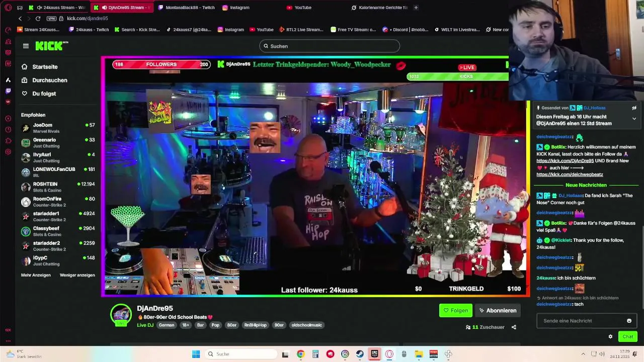Click the address bar URL
Image resolution: width=644 pixels, height=362 pixels.
(88, 19)
